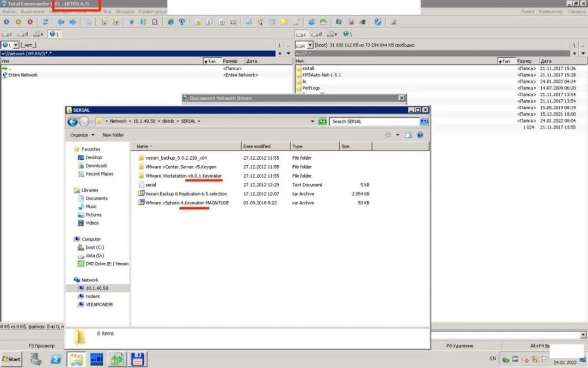Click the search magnifier icon
This screenshot has height=368, width=588.
tap(424, 122)
